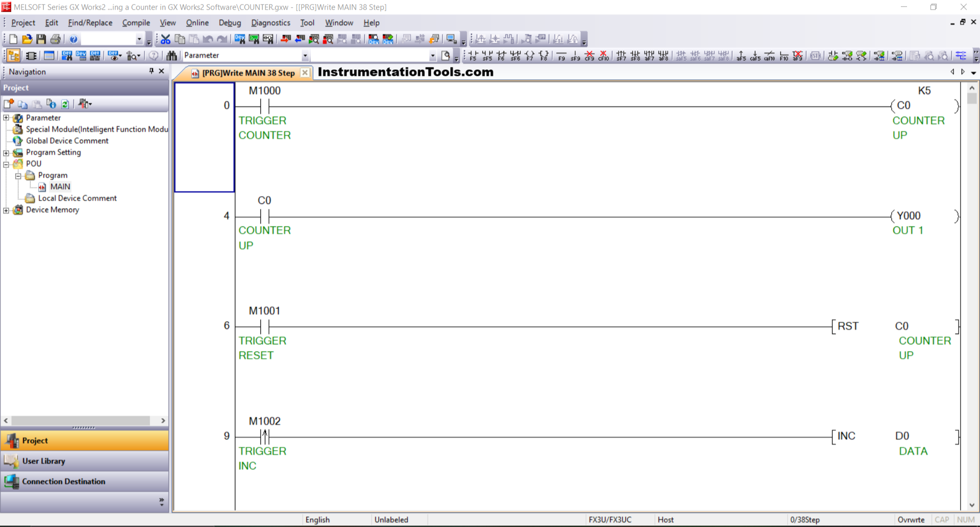Open the Debug menu
Screen dimensions: 980x527
[x=230, y=22]
